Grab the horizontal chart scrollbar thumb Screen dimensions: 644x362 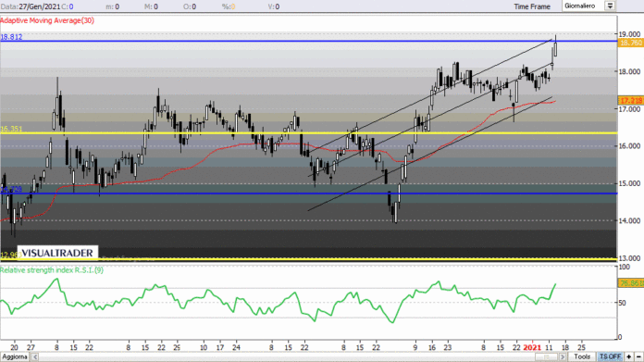546,357
